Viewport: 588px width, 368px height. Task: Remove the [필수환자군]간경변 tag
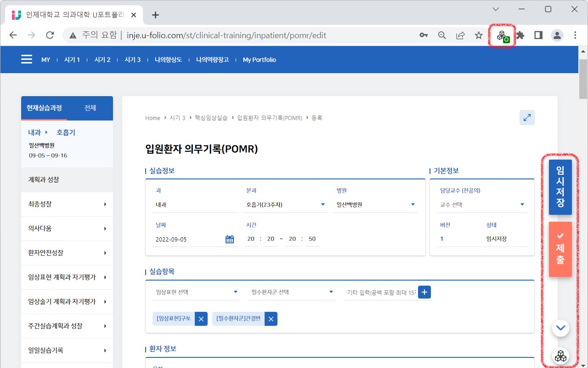(271, 319)
